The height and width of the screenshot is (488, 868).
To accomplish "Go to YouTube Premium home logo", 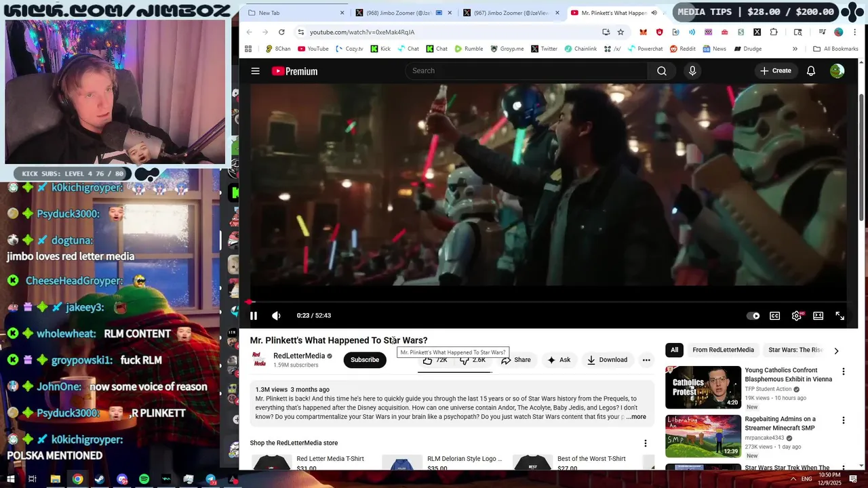I will point(294,71).
